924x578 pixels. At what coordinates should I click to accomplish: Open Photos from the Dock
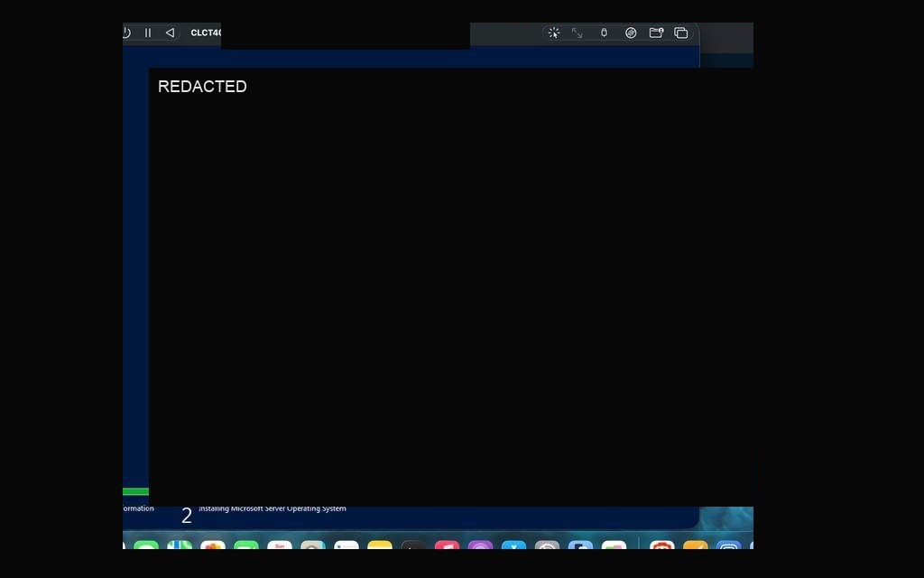coord(213,545)
